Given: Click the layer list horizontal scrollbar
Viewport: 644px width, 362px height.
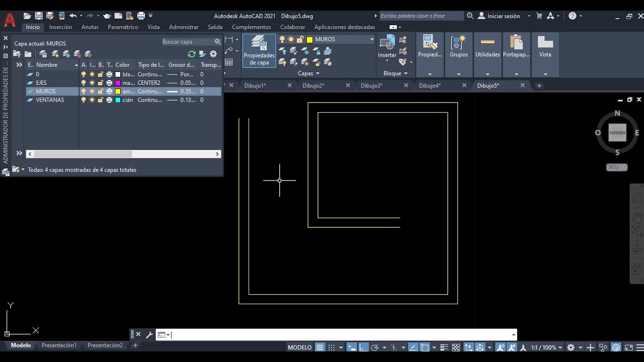Looking at the screenshot, I should coord(123,154).
